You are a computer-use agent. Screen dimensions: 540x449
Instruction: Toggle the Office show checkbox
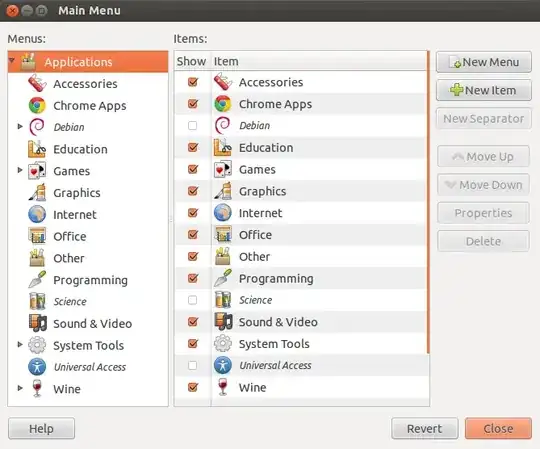point(193,234)
